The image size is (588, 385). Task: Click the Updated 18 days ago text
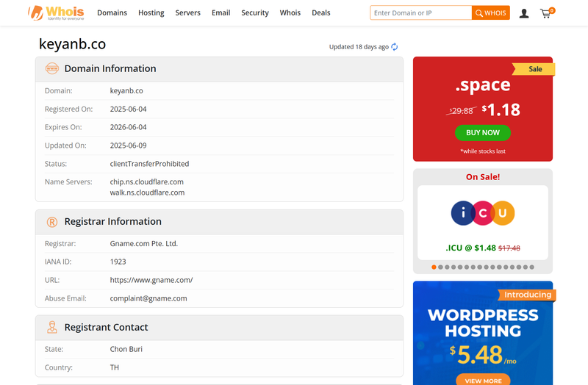(359, 47)
